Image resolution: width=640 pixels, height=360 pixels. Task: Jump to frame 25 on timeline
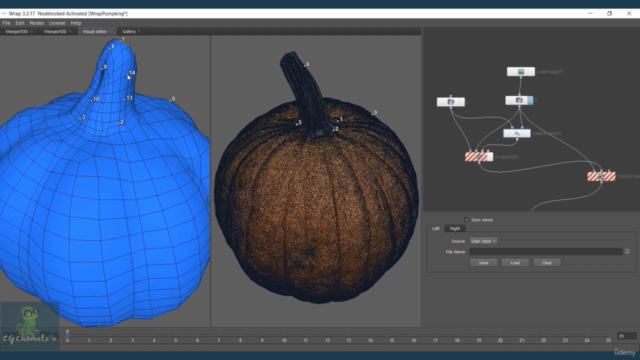609,340
